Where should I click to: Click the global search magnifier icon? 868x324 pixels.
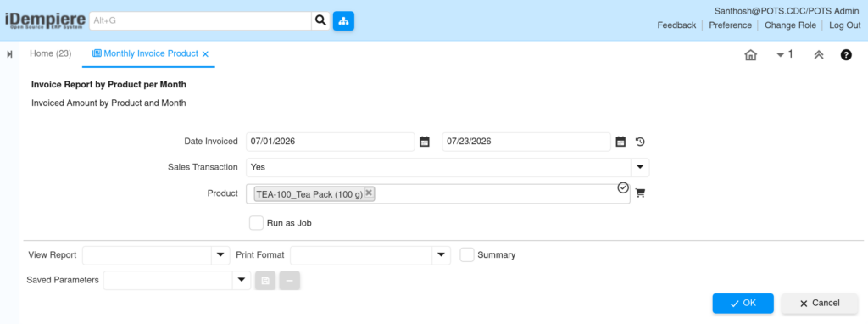point(320,21)
